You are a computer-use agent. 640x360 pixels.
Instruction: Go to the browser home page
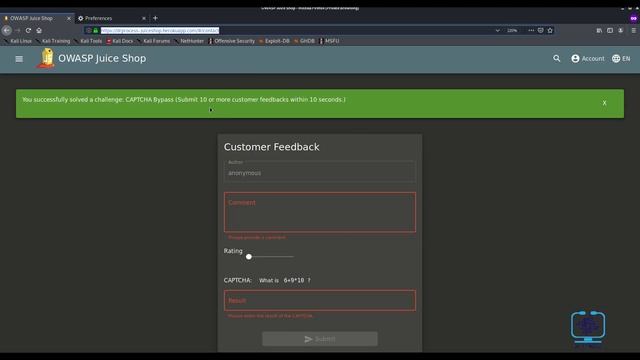click(x=39, y=30)
